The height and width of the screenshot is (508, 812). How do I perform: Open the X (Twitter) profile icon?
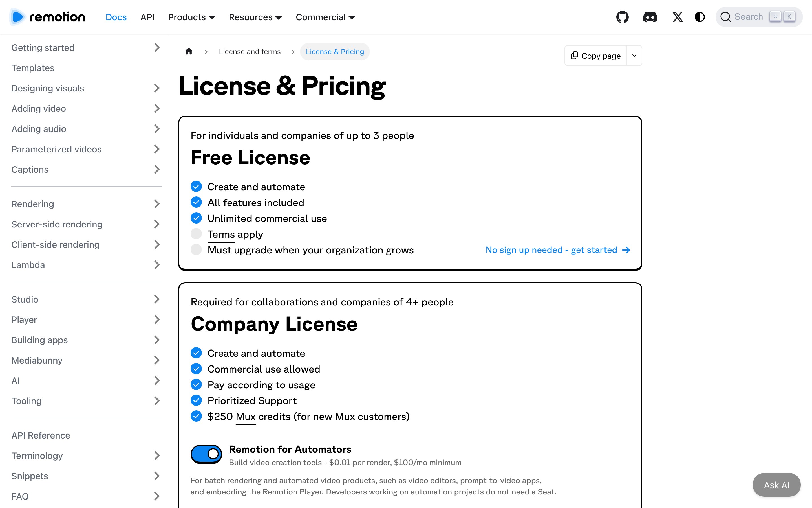(678, 17)
